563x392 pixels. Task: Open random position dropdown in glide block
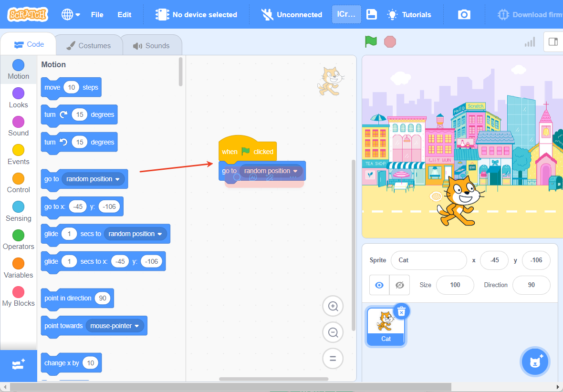tap(136, 234)
